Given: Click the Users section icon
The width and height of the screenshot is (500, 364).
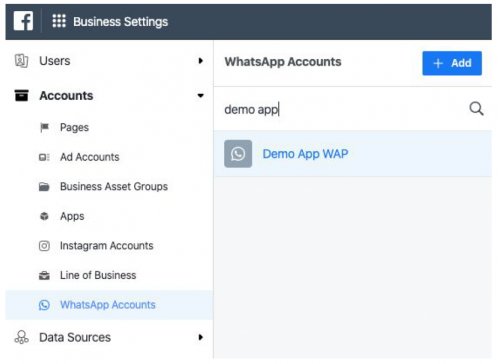Looking at the screenshot, I should coord(21,61).
